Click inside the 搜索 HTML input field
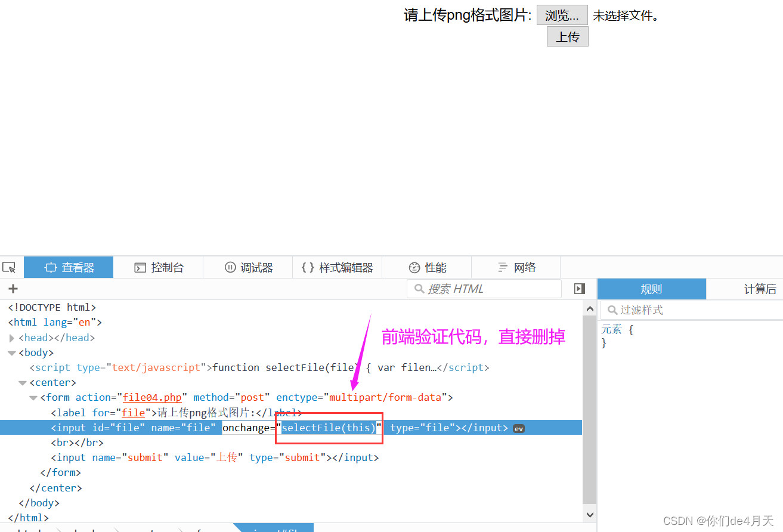 pos(483,289)
